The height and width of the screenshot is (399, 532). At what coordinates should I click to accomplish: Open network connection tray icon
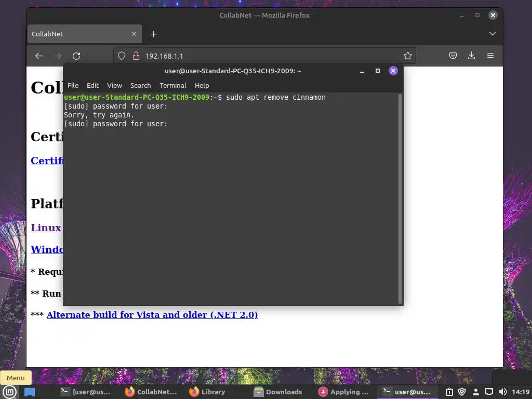(x=489, y=392)
